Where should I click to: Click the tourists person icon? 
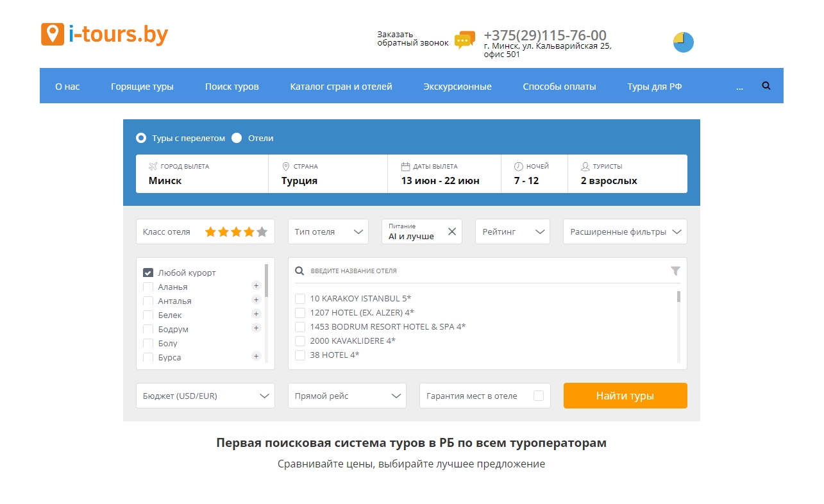[x=585, y=166]
